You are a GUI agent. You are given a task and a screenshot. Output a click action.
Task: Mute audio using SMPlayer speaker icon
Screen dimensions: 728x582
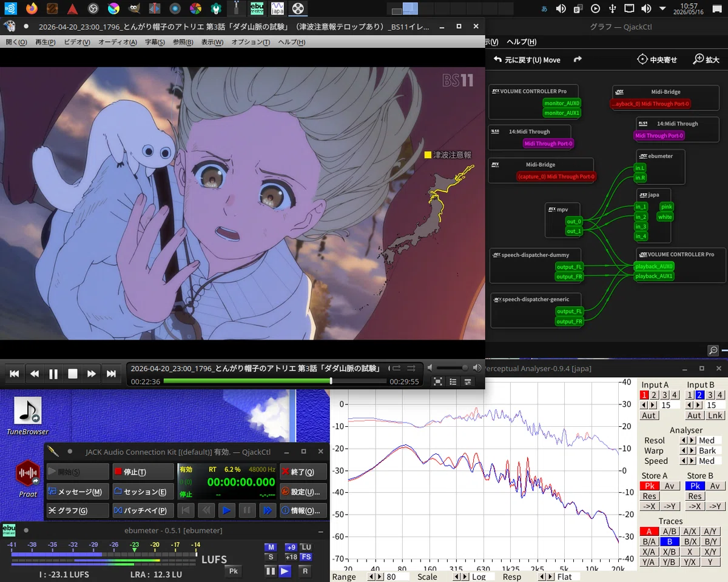430,368
